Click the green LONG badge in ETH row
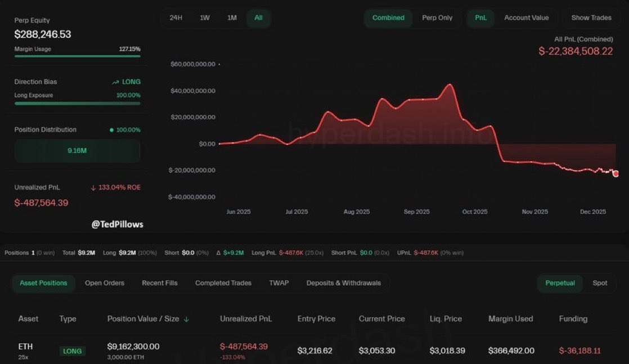This screenshot has height=364, width=629. (72, 351)
